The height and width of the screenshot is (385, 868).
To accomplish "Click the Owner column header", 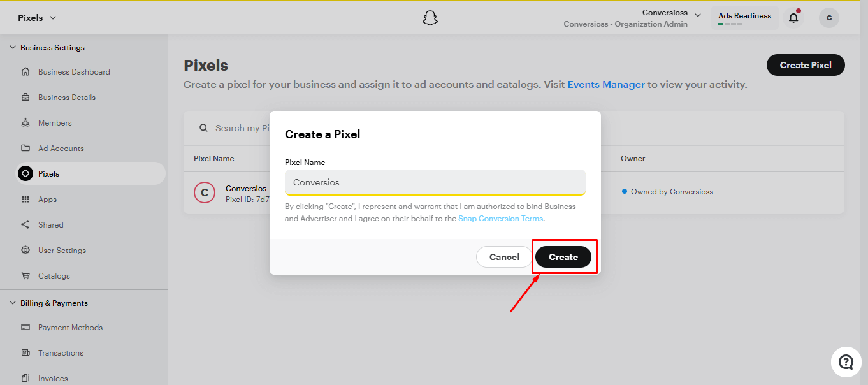I will pyautogui.click(x=633, y=159).
